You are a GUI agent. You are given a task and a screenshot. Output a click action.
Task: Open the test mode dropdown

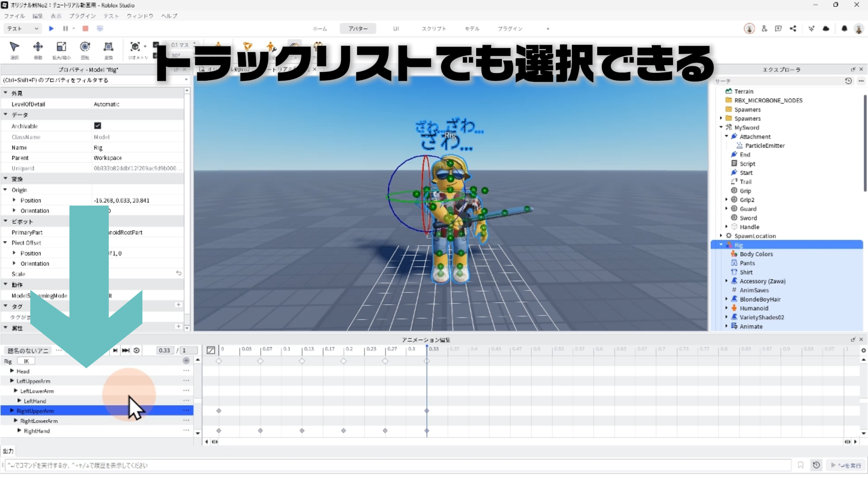pyautogui.click(x=23, y=28)
